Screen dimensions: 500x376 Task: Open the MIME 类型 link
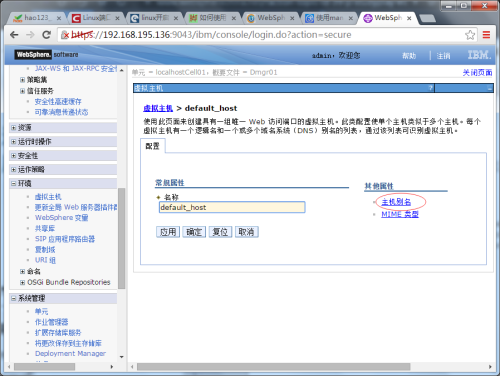(400, 214)
